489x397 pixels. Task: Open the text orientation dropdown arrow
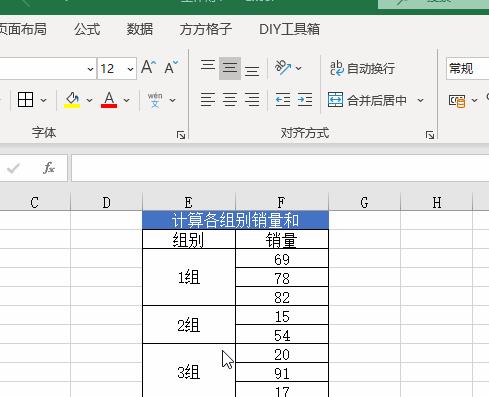(x=298, y=68)
